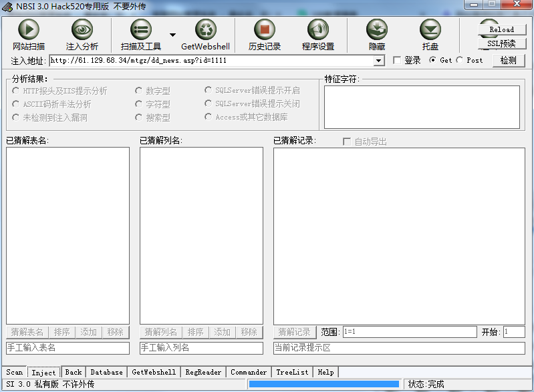Switch to the TreeList tab
This screenshot has height=392, width=534.
tap(292, 372)
